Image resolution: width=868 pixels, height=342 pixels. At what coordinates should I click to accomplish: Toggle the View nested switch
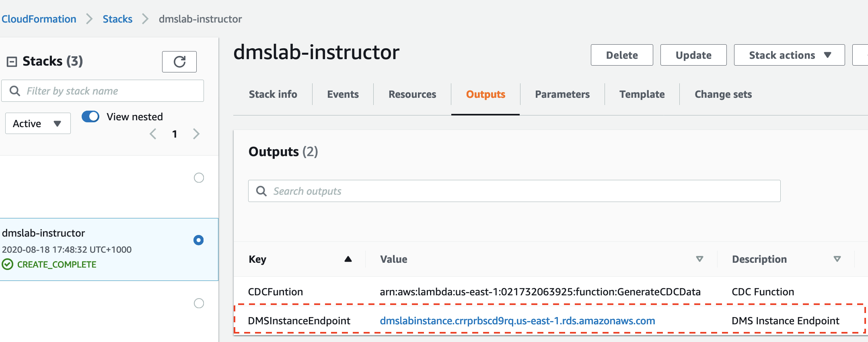tap(91, 117)
